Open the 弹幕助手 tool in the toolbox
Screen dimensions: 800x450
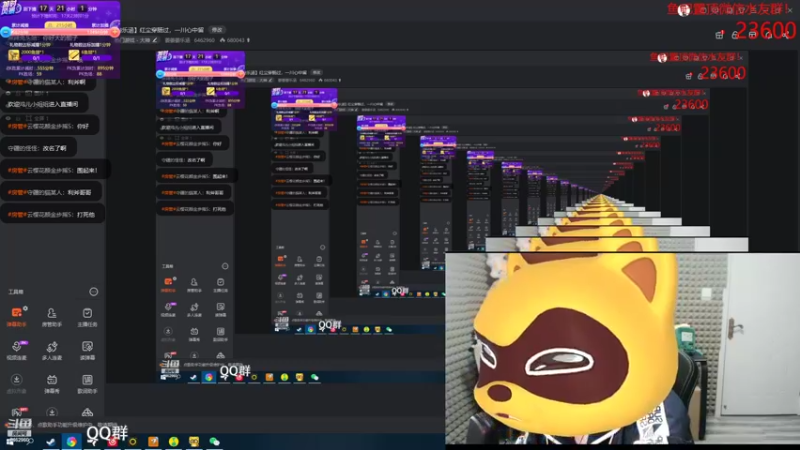point(17,316)
